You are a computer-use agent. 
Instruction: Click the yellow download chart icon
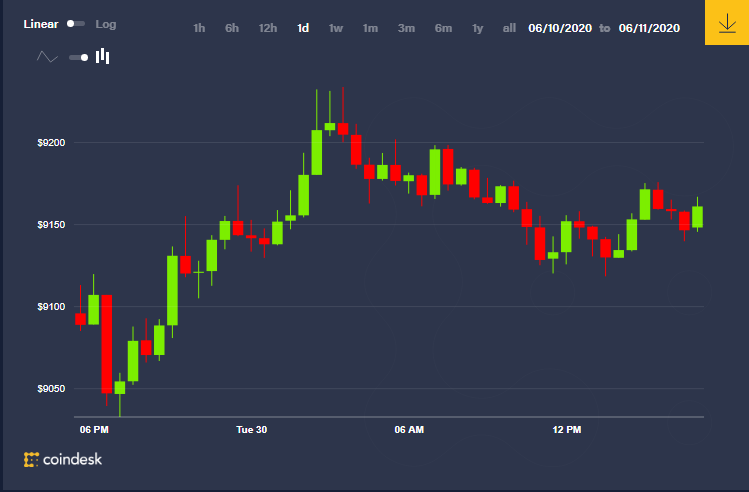727,22
